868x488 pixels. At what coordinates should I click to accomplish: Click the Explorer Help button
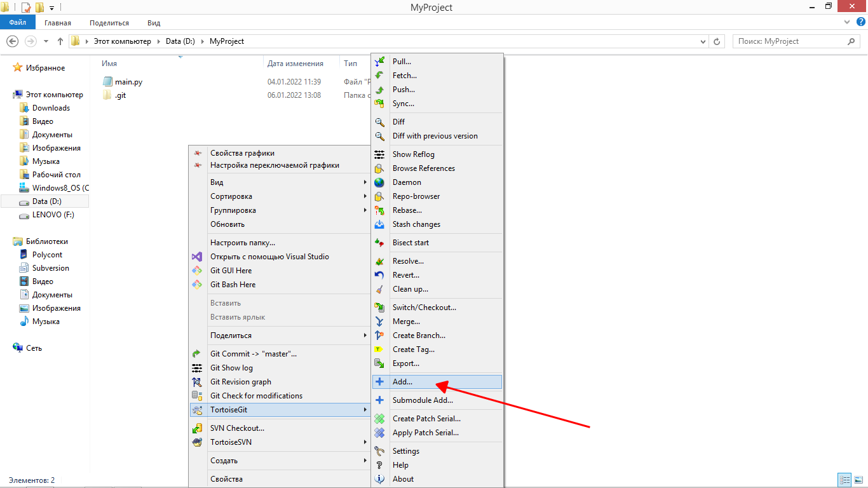click(x=861, y=22)
